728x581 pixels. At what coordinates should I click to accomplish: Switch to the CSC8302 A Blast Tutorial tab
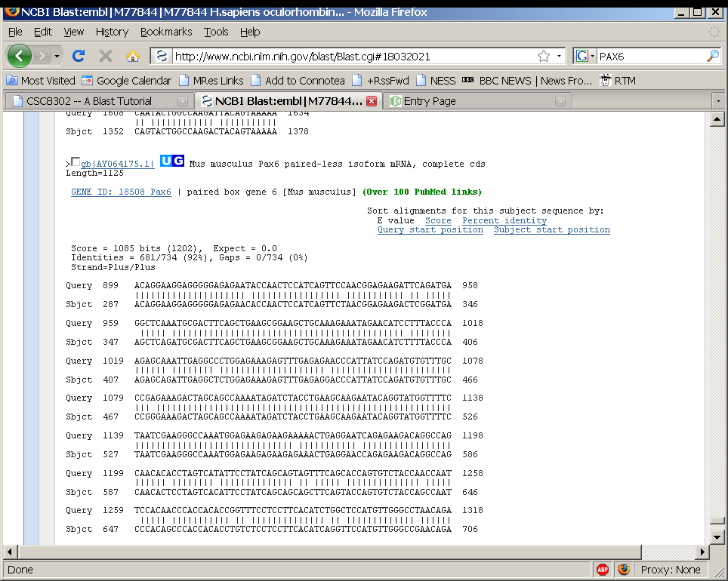point(89,101)
